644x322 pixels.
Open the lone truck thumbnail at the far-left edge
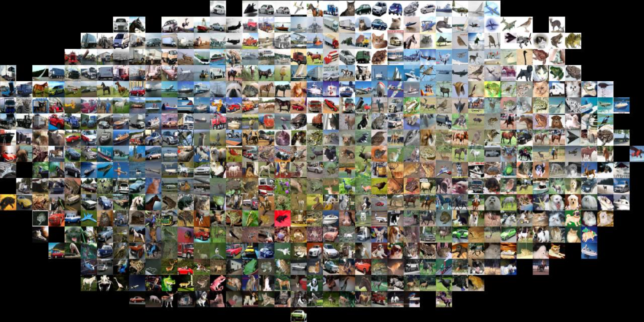(8, 73)
